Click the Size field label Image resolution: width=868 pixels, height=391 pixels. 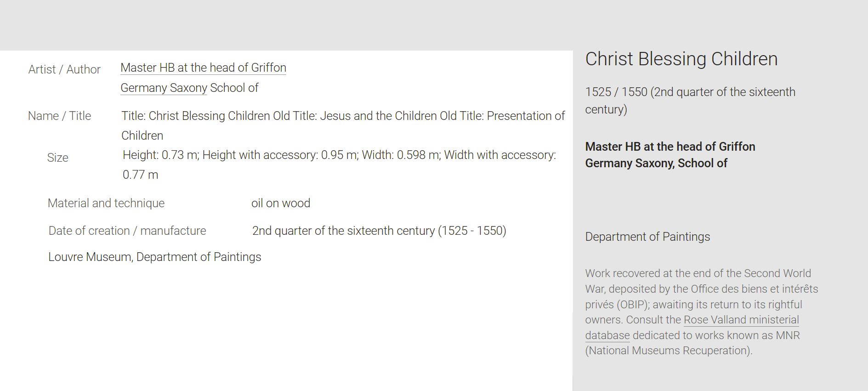pyautogui.click(x=57, y=158)
